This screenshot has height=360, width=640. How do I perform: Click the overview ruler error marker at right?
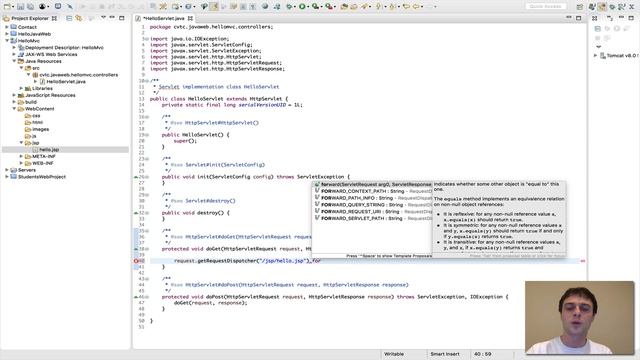[x=583, y=261]
